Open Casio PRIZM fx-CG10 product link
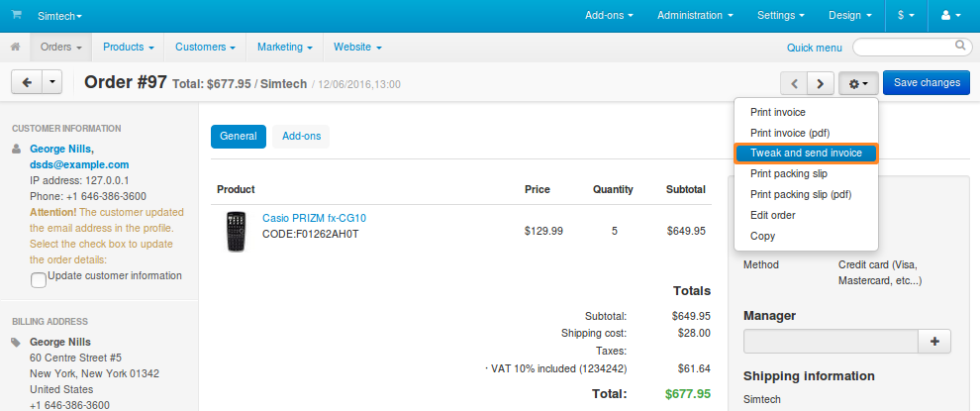 coord(315,218)
